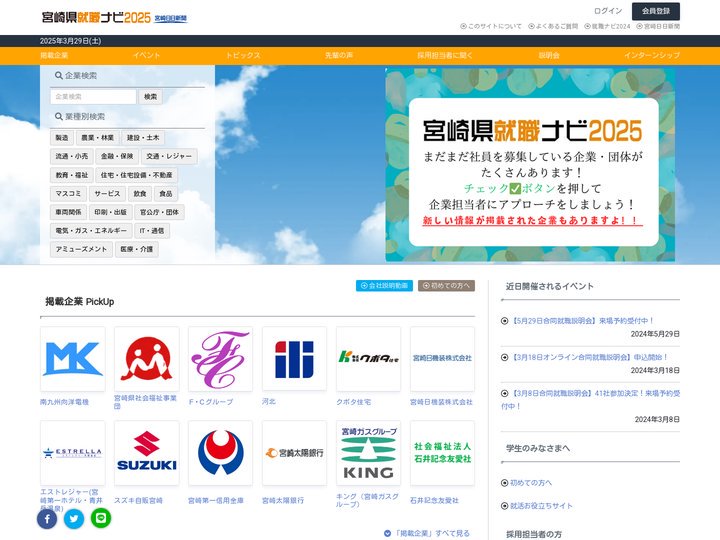Select the IT・通信 industry tag

click(152, 231)
